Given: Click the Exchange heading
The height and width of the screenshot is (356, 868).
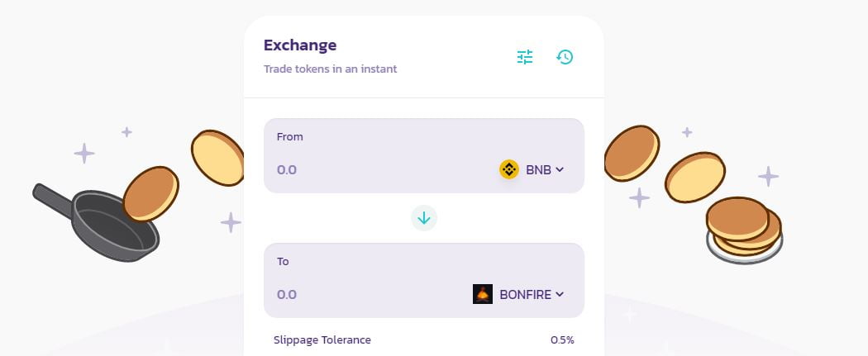Looking at the screenshot, I should [300, 45].
